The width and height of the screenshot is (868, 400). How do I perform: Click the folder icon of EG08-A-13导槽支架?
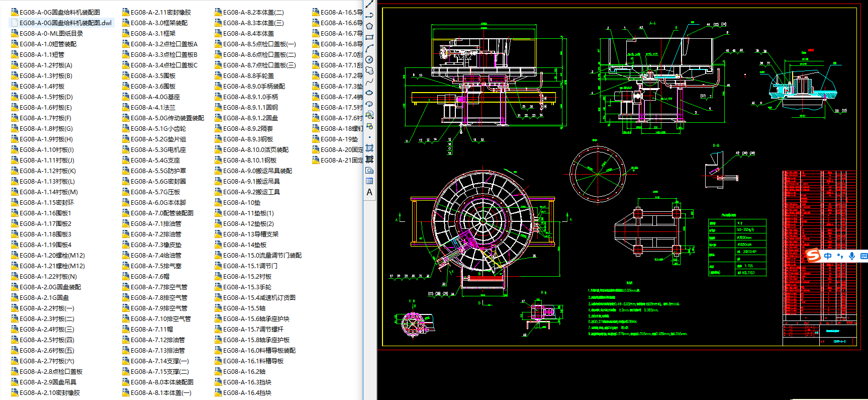pyautogui.click(x=218, y=234)
